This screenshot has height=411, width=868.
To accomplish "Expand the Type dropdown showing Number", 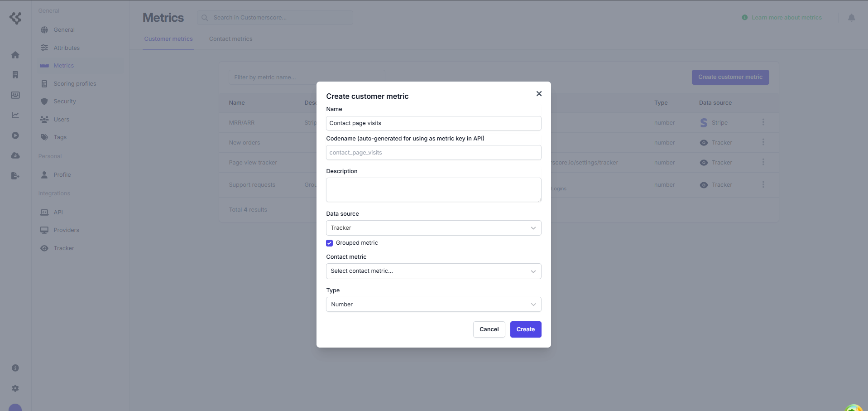I will 433,305.
